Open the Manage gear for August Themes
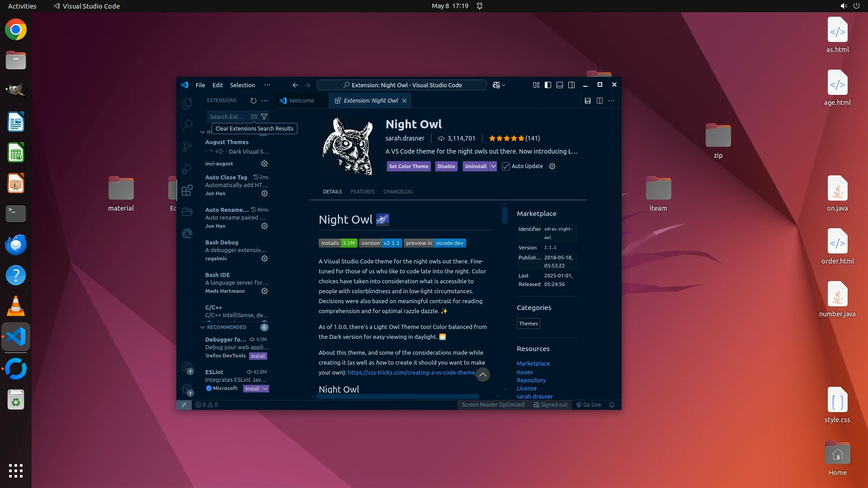 click(264, 164)
